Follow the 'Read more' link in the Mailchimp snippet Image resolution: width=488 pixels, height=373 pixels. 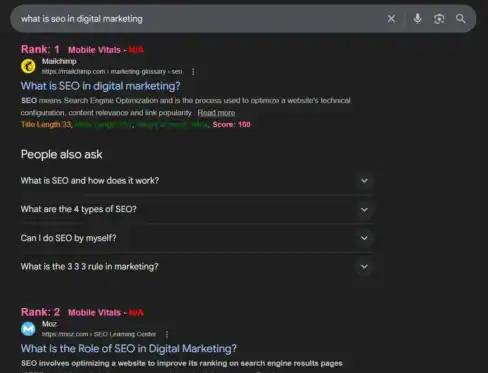216,113
